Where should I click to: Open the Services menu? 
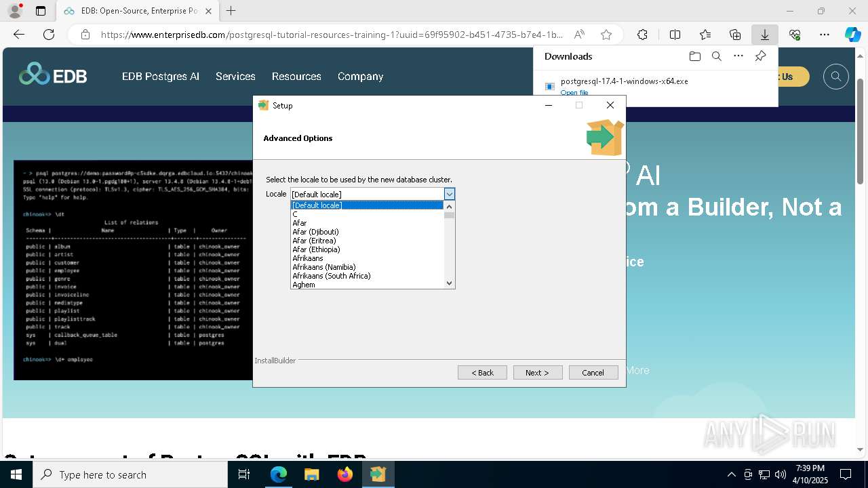coord(235,77)
